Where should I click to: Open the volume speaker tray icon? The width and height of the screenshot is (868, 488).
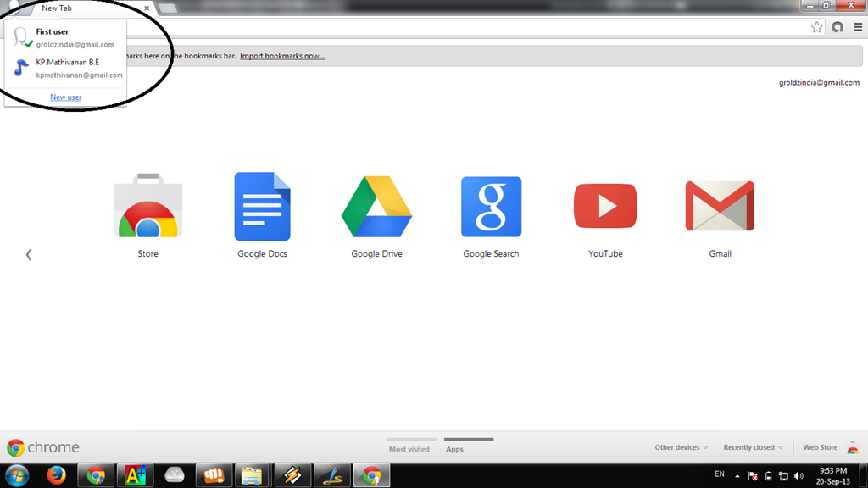798,476
